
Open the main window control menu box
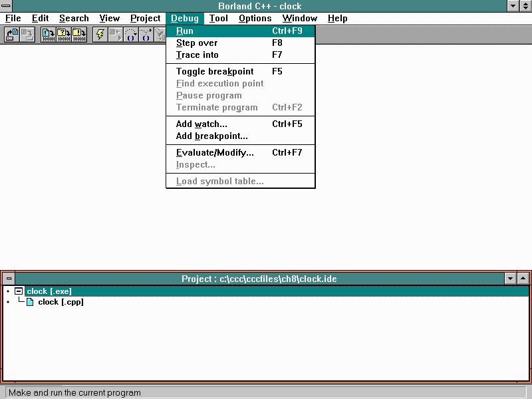pyautogui.click(x=5, y=5)
